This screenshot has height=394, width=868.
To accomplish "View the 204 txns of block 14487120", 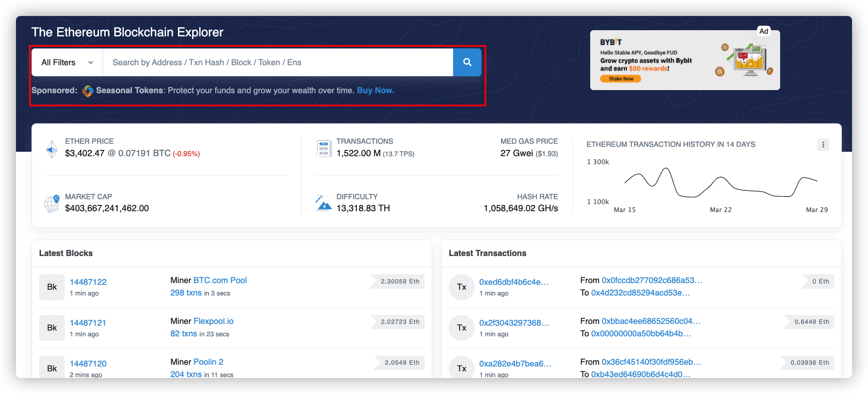I will pyautogui.click(x=186, y=374).
